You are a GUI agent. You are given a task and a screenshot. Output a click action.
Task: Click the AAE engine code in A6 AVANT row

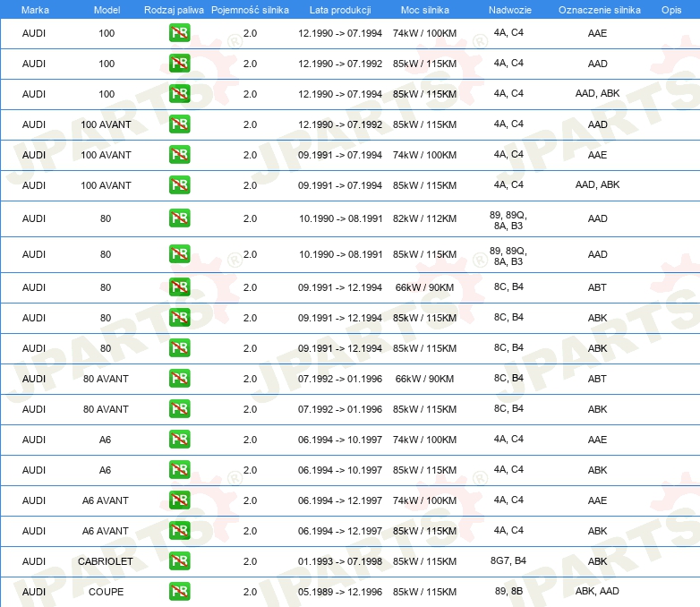coord(597,500)
